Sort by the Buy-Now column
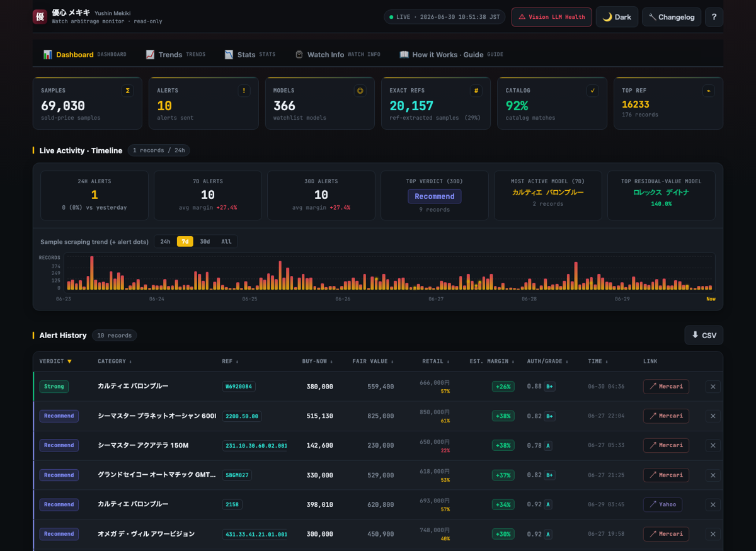This screenshot has width=756, height=551. click(318, 361)
